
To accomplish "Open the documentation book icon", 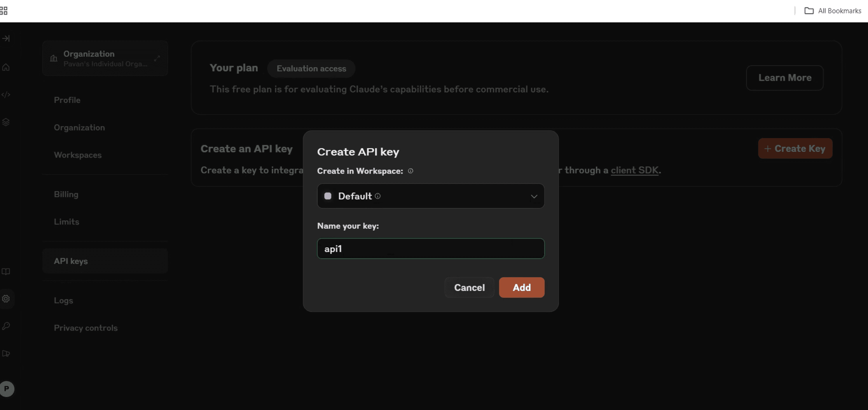I will click(x=6, y=272).
